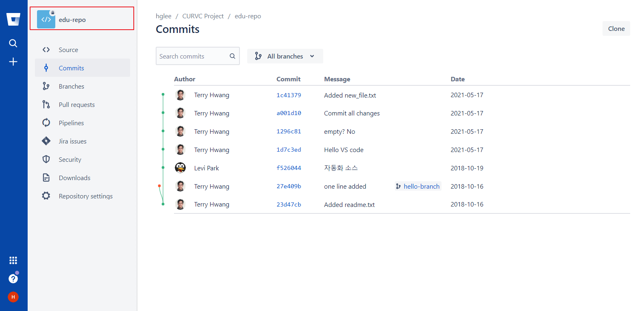This screenshot has width=644, height=311.
Task: Select Commits in the sidebar
Action: pyautogui.click(x=83, y=68)
